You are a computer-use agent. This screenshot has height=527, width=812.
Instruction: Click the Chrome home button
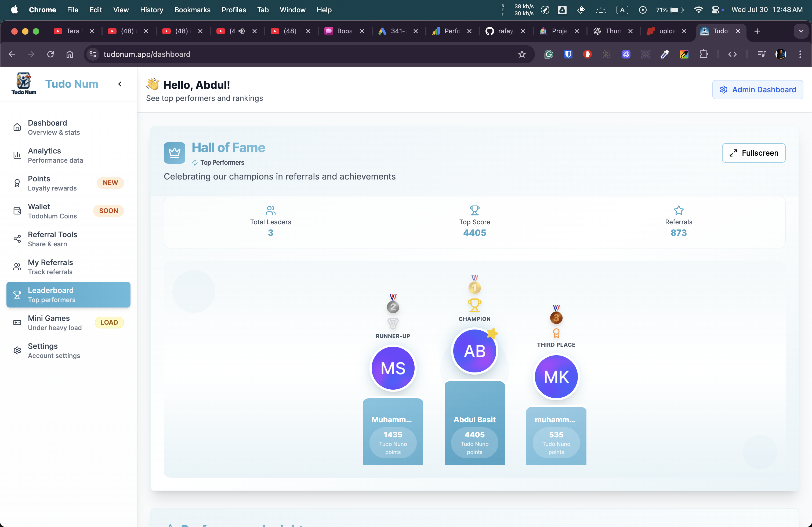pyautogui.click(x=70, y=54)
